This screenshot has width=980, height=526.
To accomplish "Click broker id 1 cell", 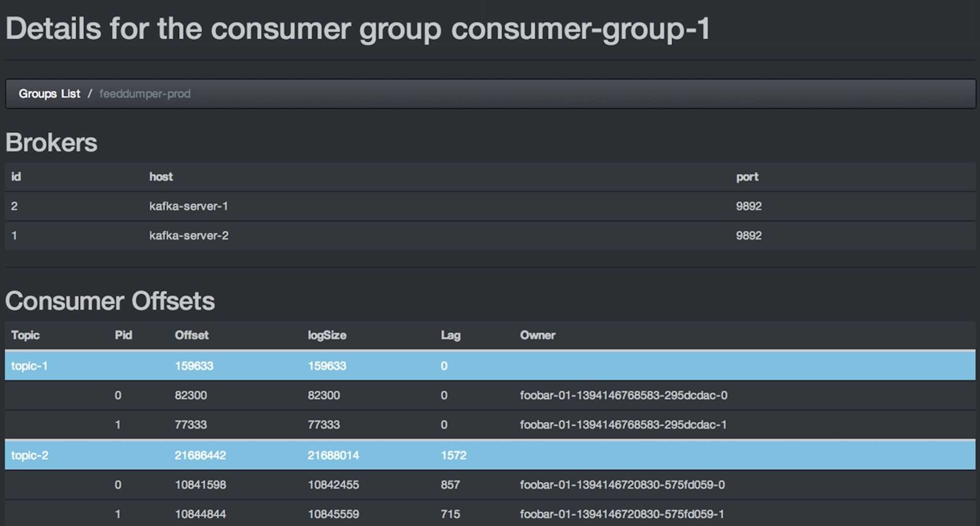I will [x=14, y=235].
